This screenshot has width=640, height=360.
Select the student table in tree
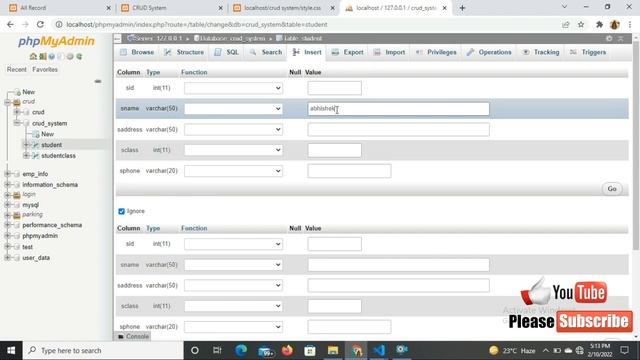tap(51, 145)
